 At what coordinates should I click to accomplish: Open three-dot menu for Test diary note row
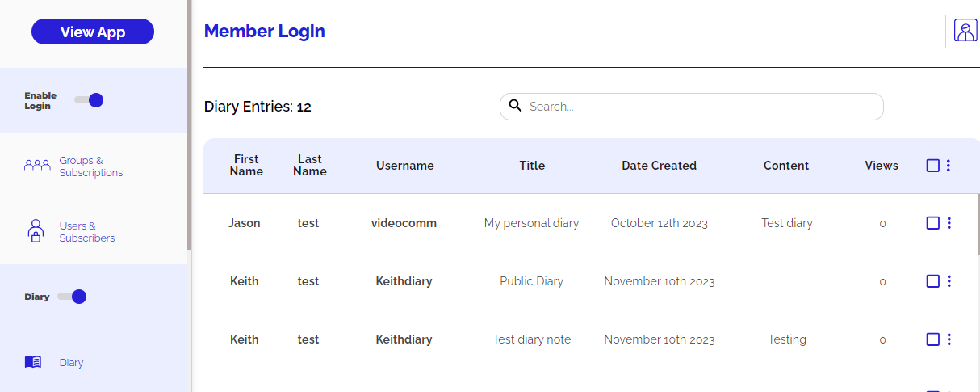[949, 339]
